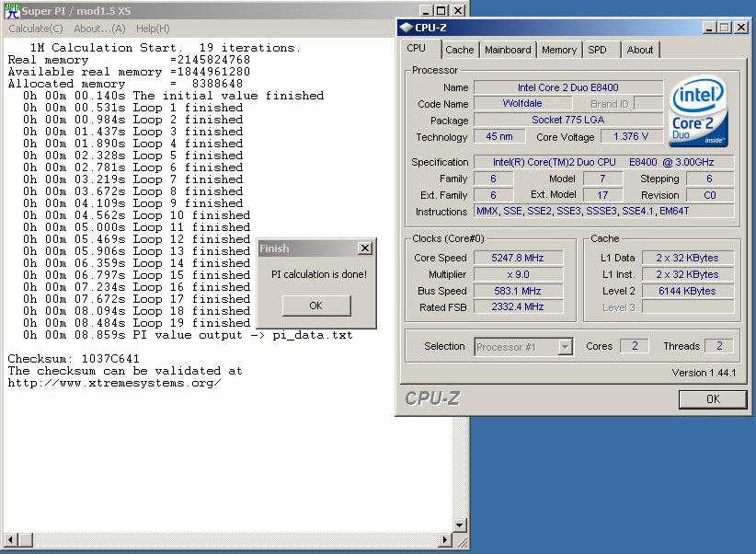Click the Intel Core 2 Duo logo
The image size is (756, 554).
[x=698, y=111]
